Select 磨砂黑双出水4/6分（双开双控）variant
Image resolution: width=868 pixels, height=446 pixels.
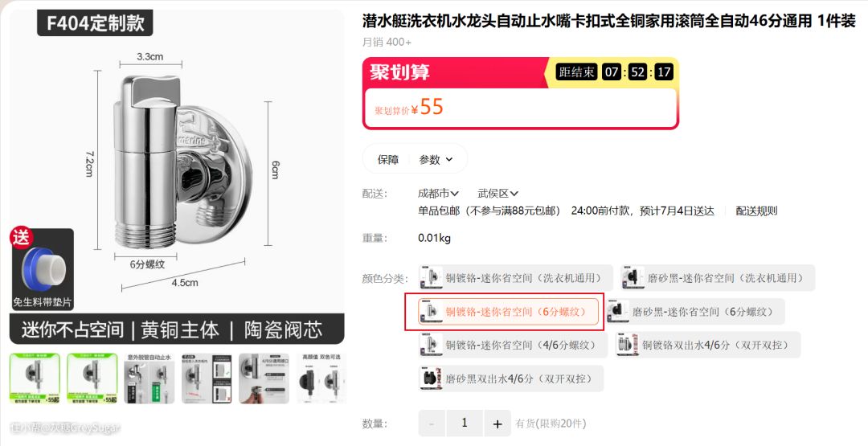coord(510,378)
